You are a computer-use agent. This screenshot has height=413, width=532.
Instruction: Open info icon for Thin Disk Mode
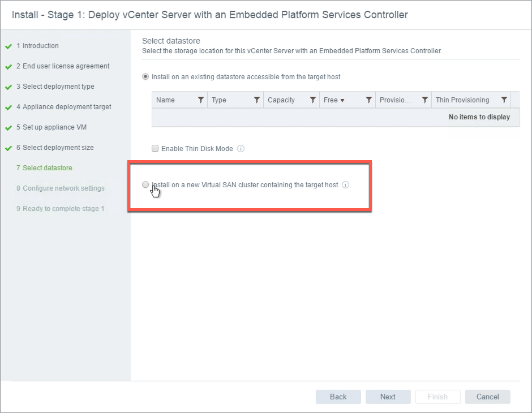click(x=241, y=149)
